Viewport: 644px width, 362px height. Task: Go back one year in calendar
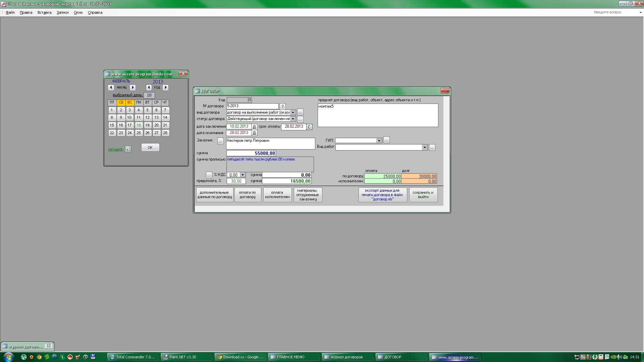[149, 87]
